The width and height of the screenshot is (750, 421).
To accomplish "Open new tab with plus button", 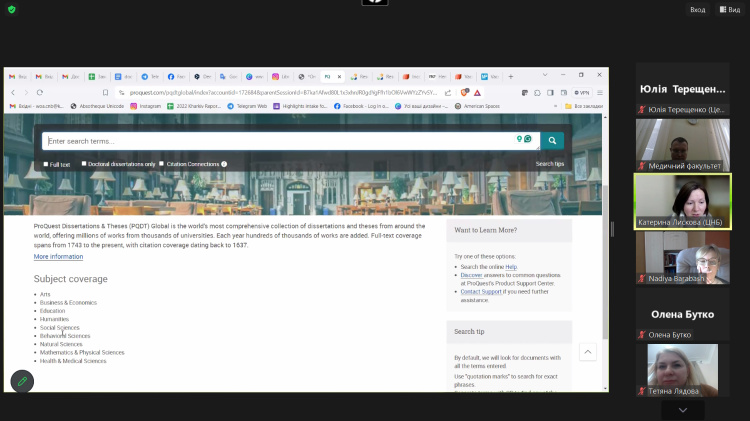I will pos(510,77).
